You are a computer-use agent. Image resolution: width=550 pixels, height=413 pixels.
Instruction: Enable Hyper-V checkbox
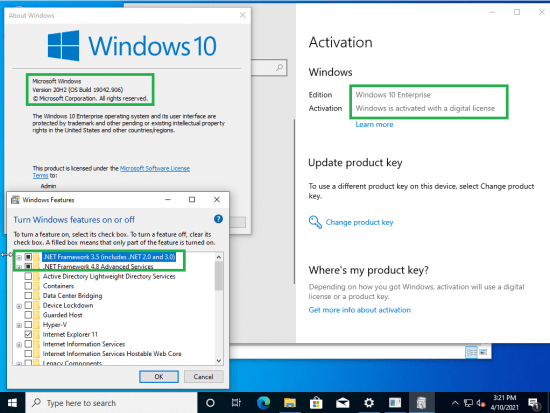28,325
